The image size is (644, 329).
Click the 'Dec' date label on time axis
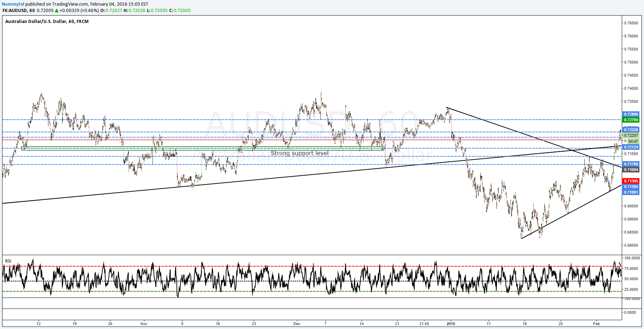tap(297, 323)
